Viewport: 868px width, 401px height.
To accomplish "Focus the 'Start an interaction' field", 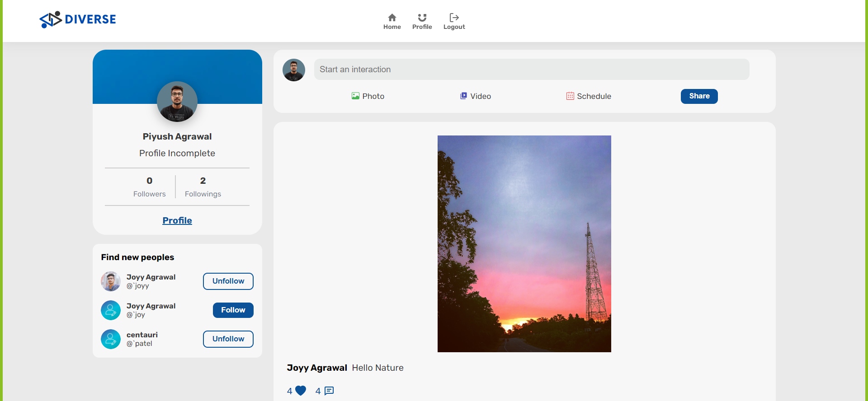I will (532, 70).
